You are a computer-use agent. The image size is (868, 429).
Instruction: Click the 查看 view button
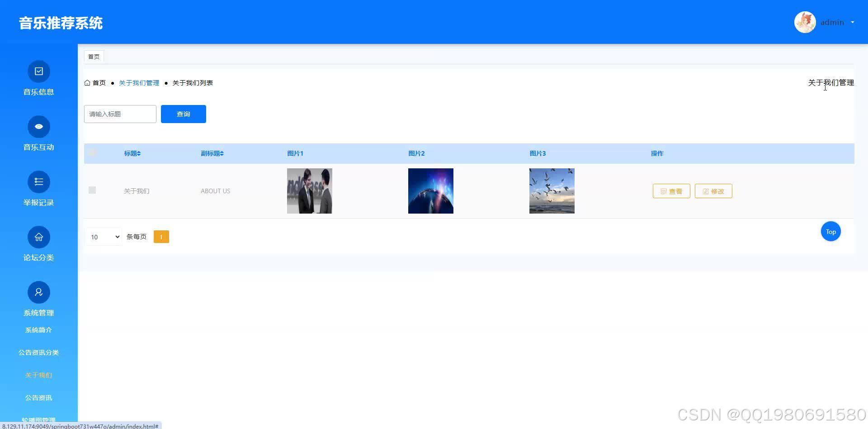[671, 191]
